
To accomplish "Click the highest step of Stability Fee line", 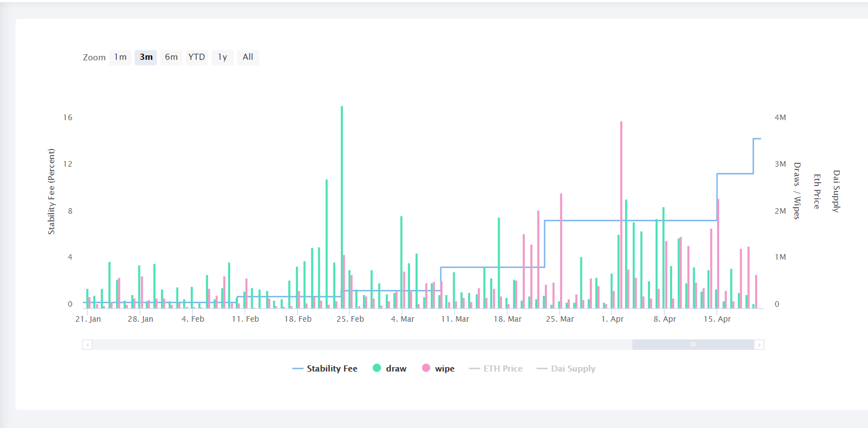I will coord(757,139).
